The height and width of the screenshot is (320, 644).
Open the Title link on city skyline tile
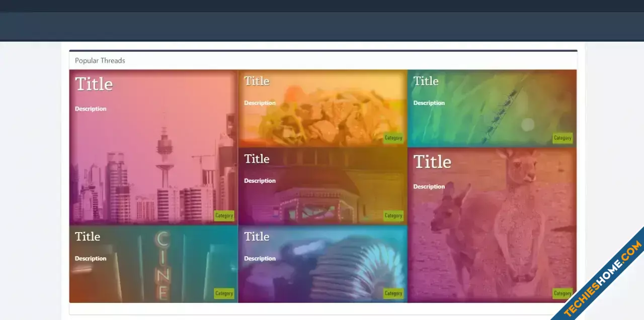pyautogui.click(x=94, y=84)
